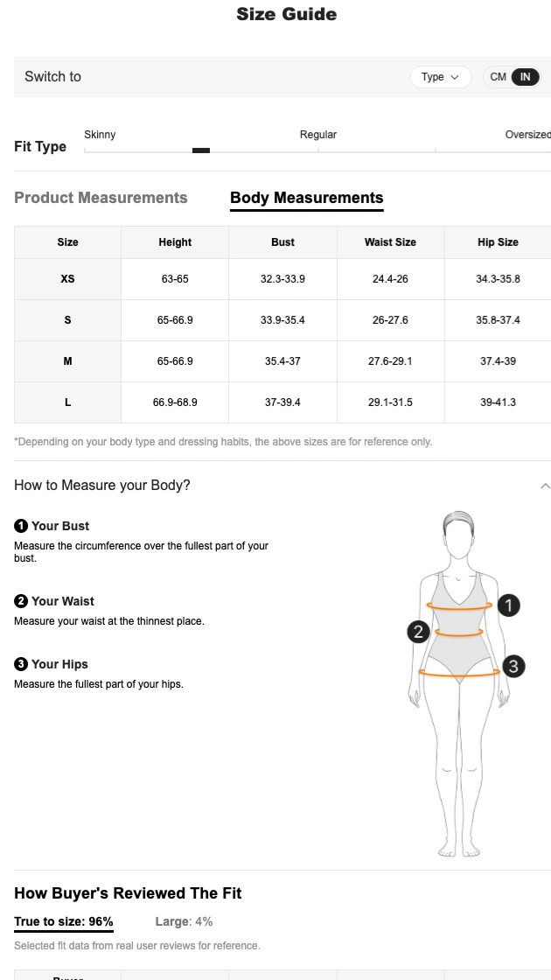This screenshot has height=980, width=551.
Task: Click the Fit Type slider indicator
Action: coord(201,150)
